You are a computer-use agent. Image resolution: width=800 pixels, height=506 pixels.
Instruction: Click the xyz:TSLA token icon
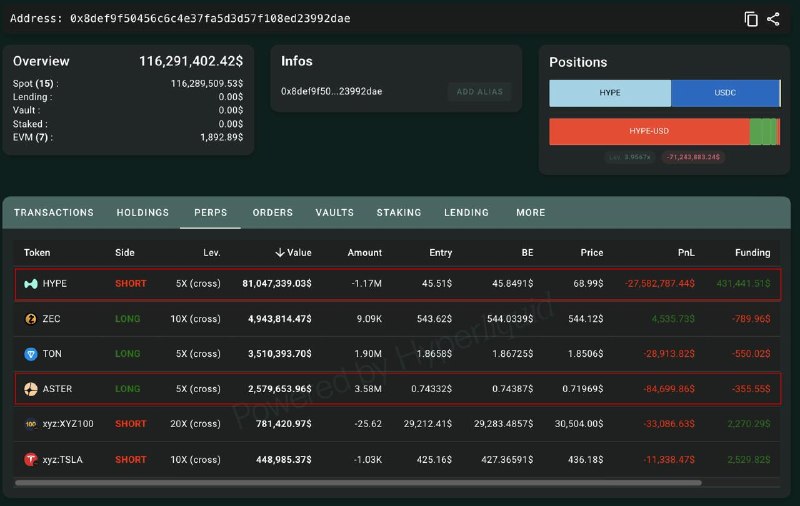31,460
